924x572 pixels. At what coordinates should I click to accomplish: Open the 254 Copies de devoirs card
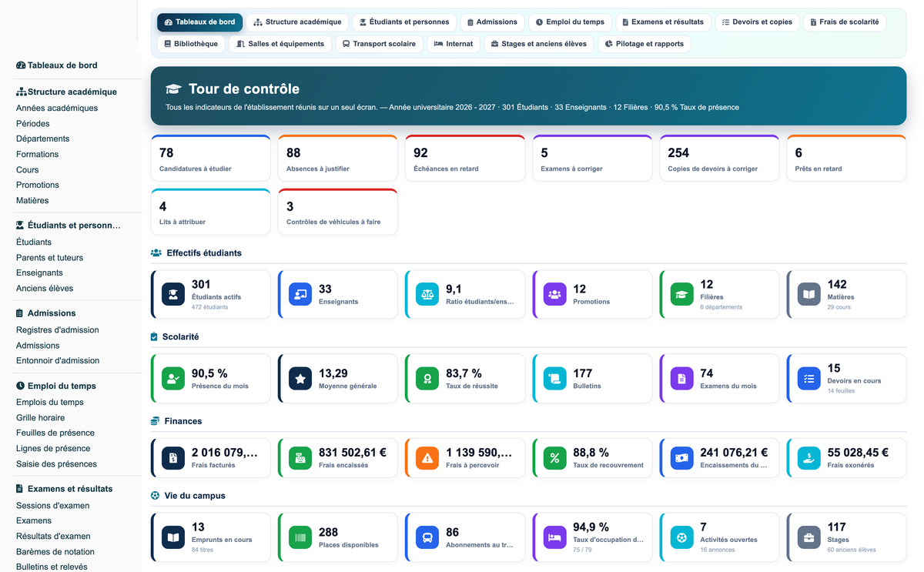(x=719, y=159)
